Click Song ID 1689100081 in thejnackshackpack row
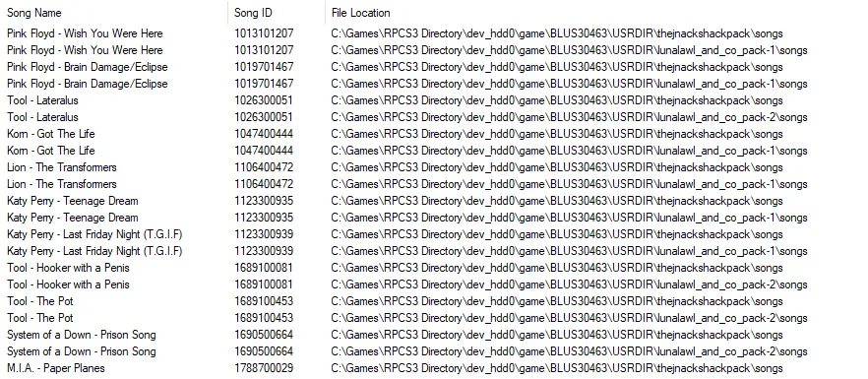868x379 pixels. point(264,268)
